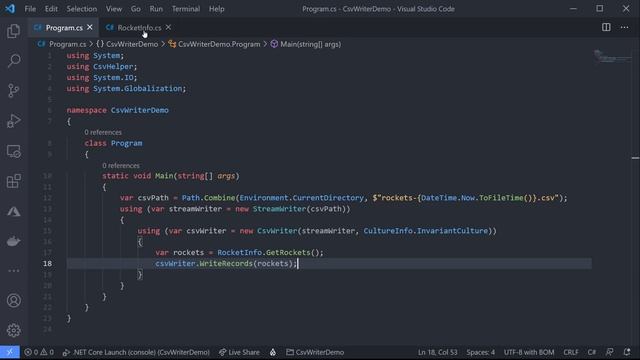Screen dimensions: 640x360
Task: Open notifications bell in status bar
Action: pos(627,352)
